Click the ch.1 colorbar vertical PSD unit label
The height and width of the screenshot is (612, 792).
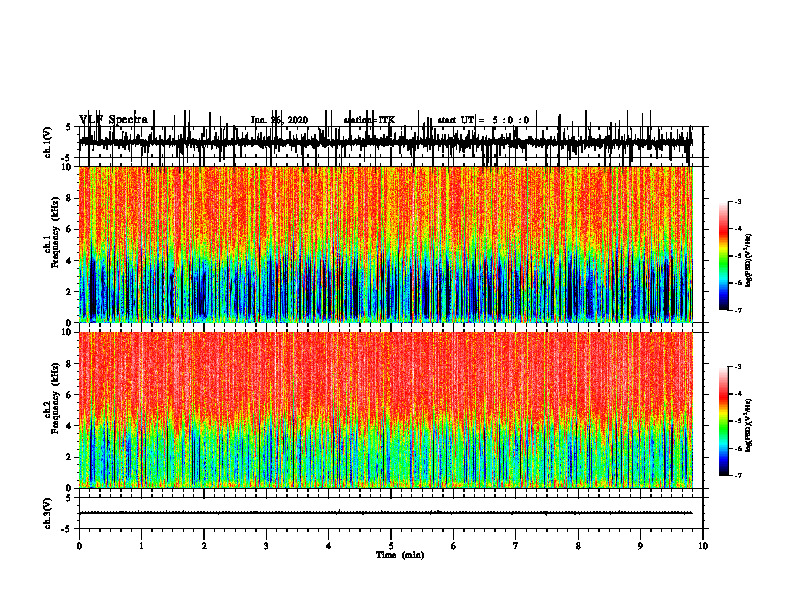coord(749,261)
